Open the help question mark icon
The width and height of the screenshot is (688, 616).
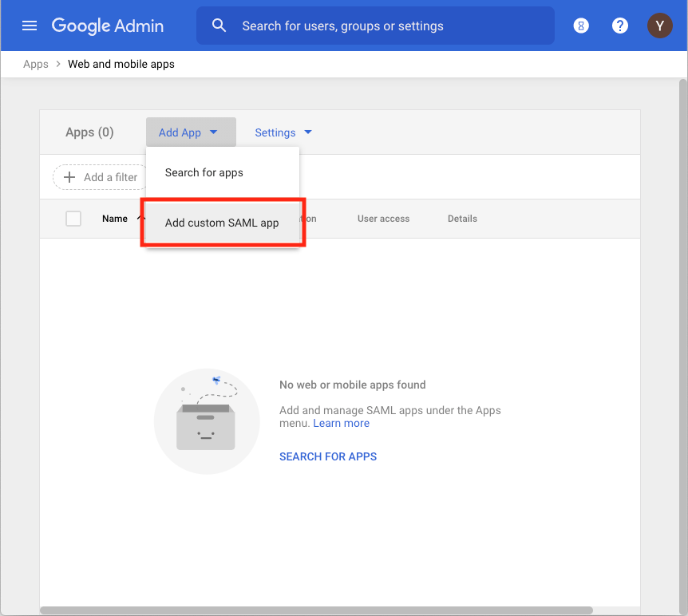coord(619,26)
